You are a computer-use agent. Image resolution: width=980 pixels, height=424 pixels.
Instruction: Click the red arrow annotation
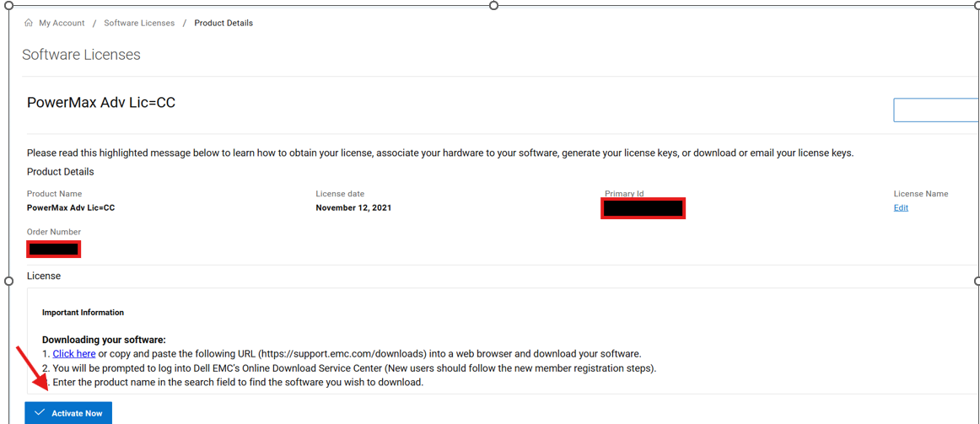(x=32, y=368)
